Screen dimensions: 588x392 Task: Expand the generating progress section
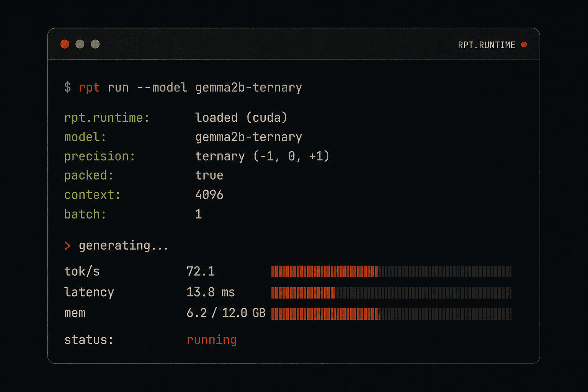[x=123, y=245]
